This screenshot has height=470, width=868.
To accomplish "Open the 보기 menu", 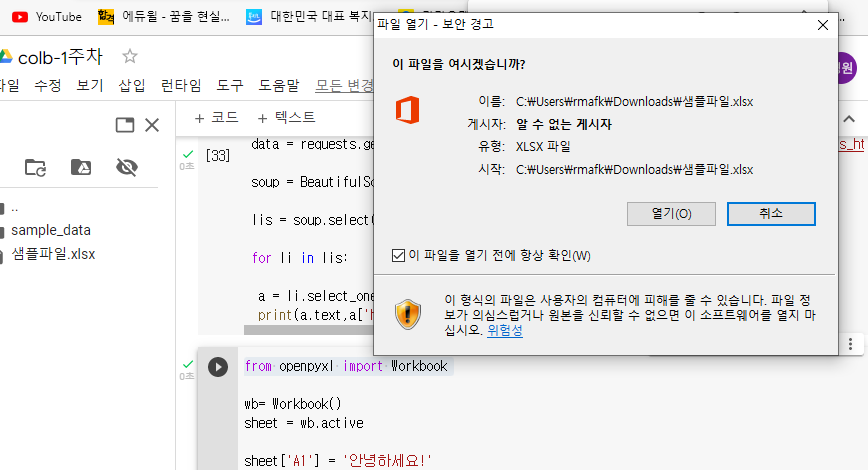I will [90, 85].
